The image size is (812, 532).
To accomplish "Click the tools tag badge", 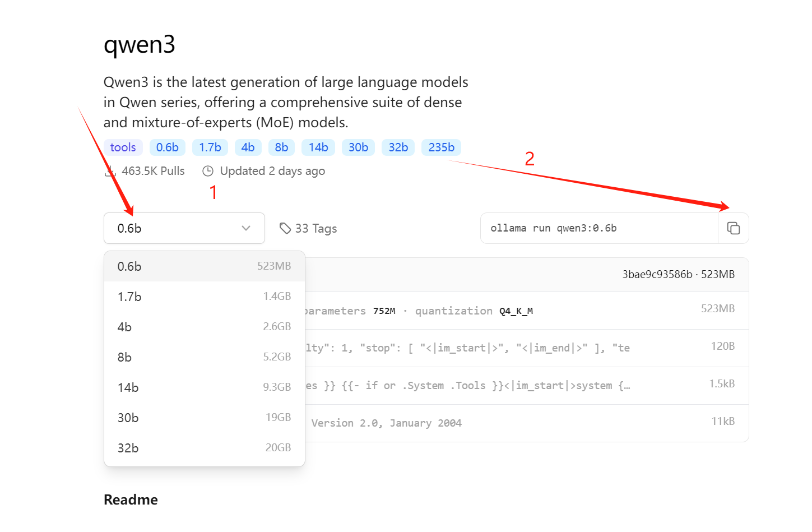I will (123, 147).
